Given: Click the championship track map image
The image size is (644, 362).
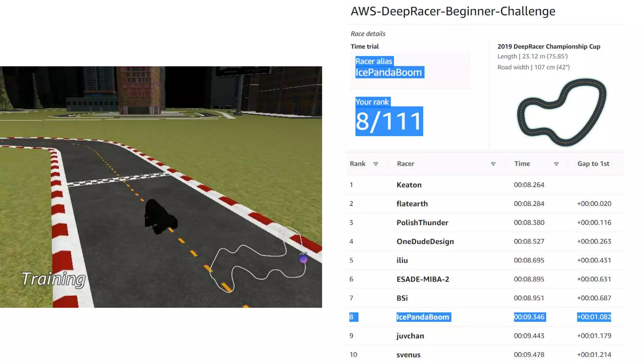Looking at the screenshot, I should tap(562, 112).
